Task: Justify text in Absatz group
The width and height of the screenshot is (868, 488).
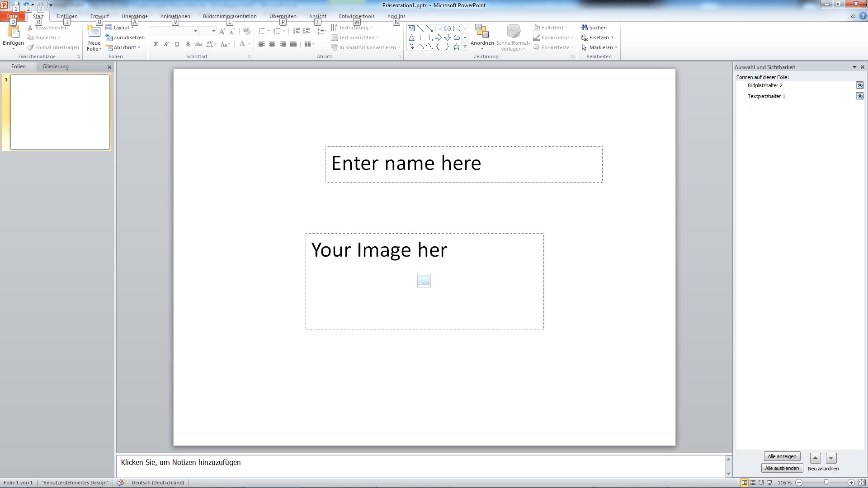Action: tap(293, 44)
